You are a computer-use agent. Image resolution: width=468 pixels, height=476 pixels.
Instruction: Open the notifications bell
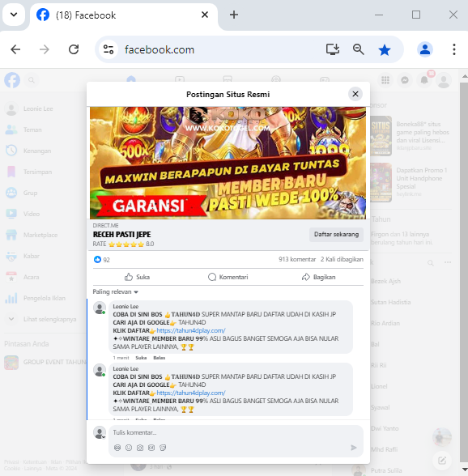coord(424,80)
